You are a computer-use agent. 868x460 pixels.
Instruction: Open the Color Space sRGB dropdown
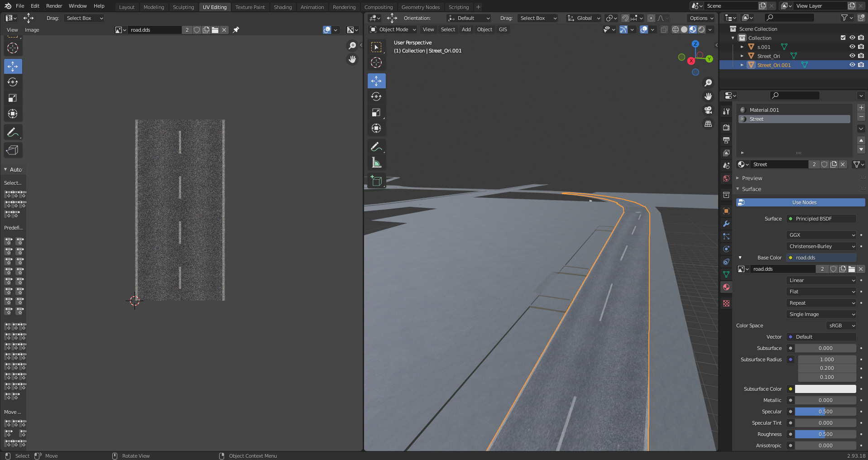[841, 326]
